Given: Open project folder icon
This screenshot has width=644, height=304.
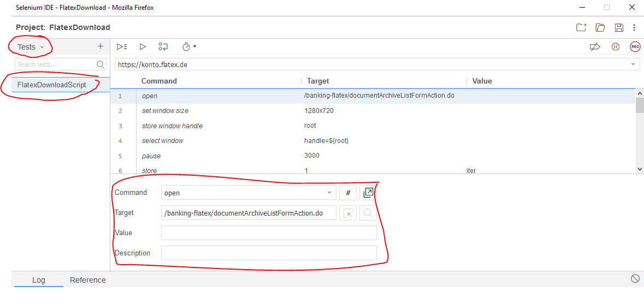Looking at the screenshot, I should point(600,27).
